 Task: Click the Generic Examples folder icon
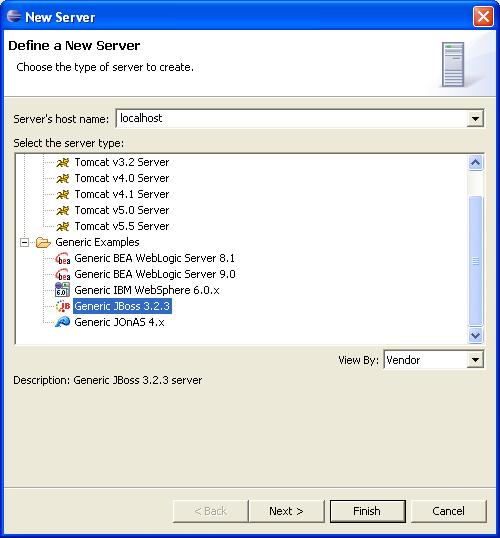point(43,242)
